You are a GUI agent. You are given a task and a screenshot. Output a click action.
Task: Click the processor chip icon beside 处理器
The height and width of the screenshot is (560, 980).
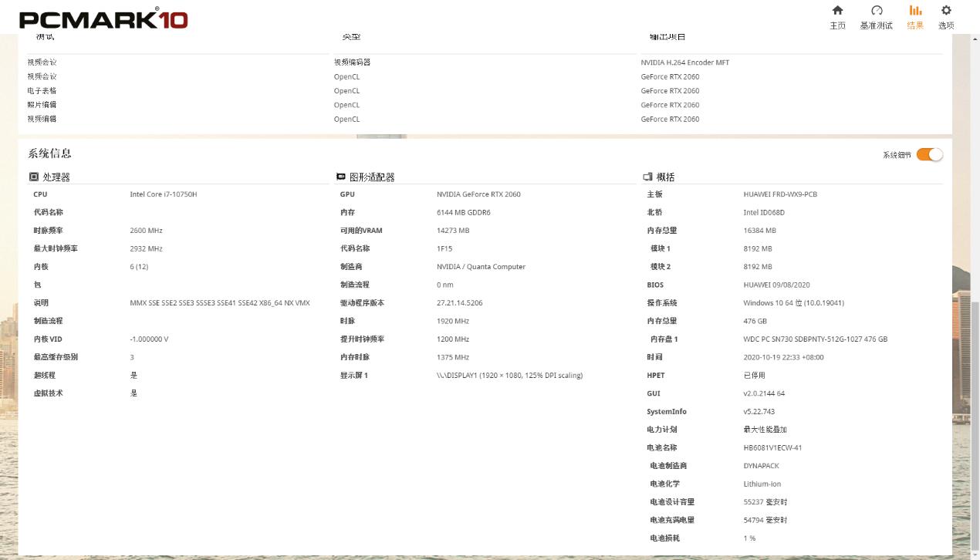click(32, 176)
